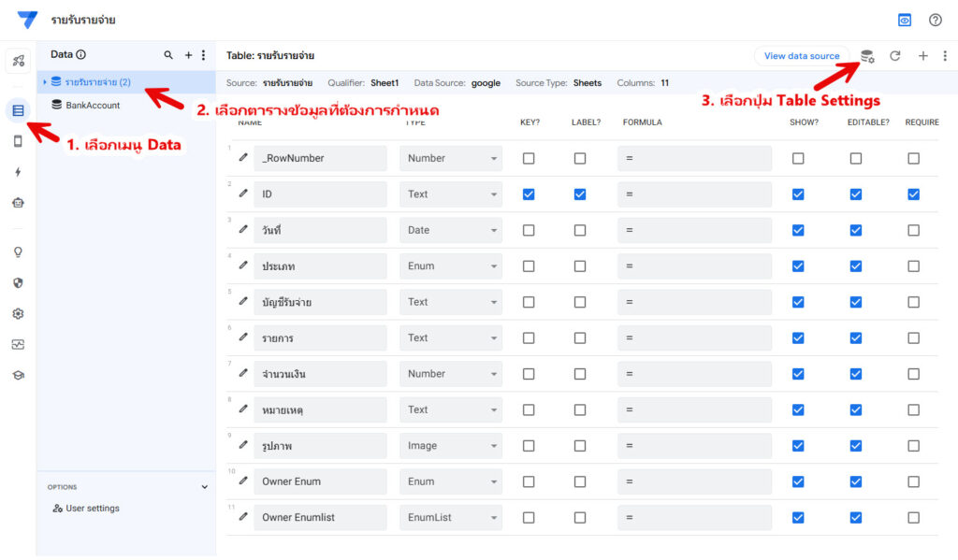Uncheck LABEL checkbox for ID column
The width and height of the screenshot is (958, 560).
[580, 194]
